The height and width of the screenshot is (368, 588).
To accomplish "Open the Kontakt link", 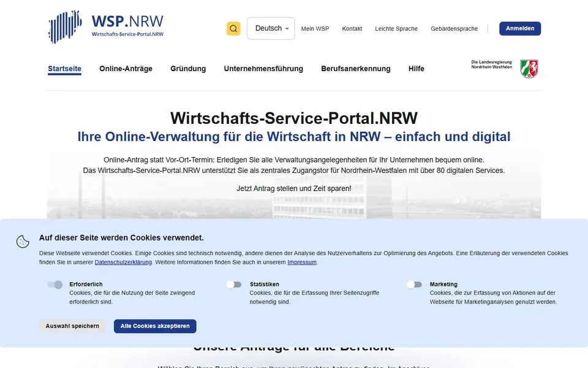I will (352, 29).
